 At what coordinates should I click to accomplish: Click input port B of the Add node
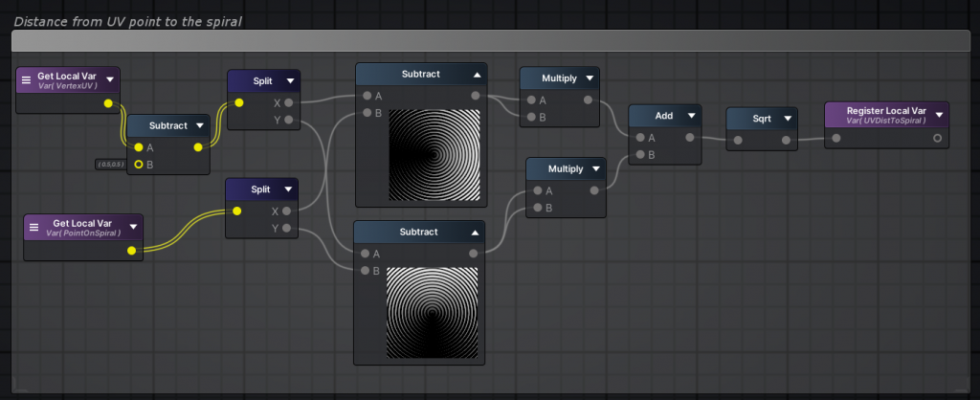pos(638,154)
